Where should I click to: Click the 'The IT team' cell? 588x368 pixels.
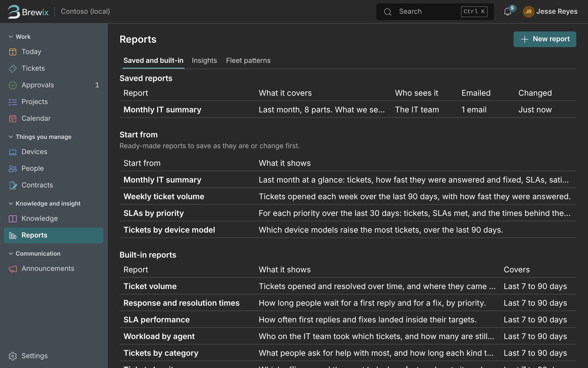pyautogui.click(x=417, y=109)
